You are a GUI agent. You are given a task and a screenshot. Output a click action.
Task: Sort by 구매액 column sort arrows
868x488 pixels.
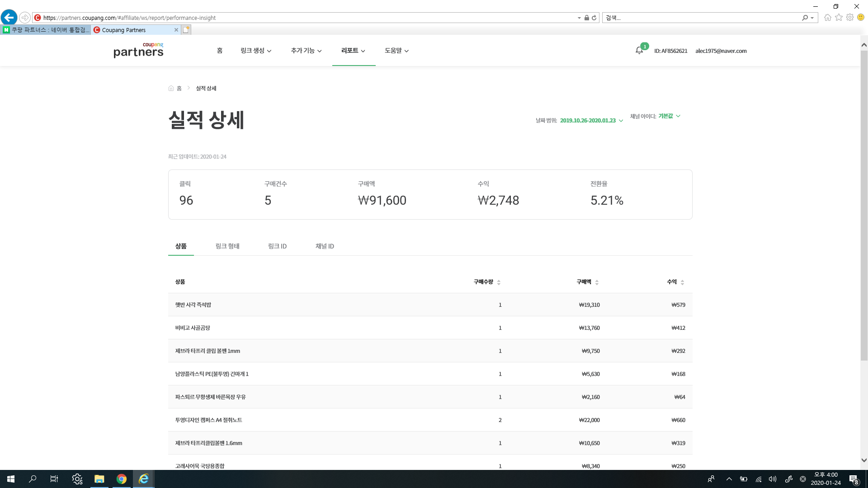point(597,282)
